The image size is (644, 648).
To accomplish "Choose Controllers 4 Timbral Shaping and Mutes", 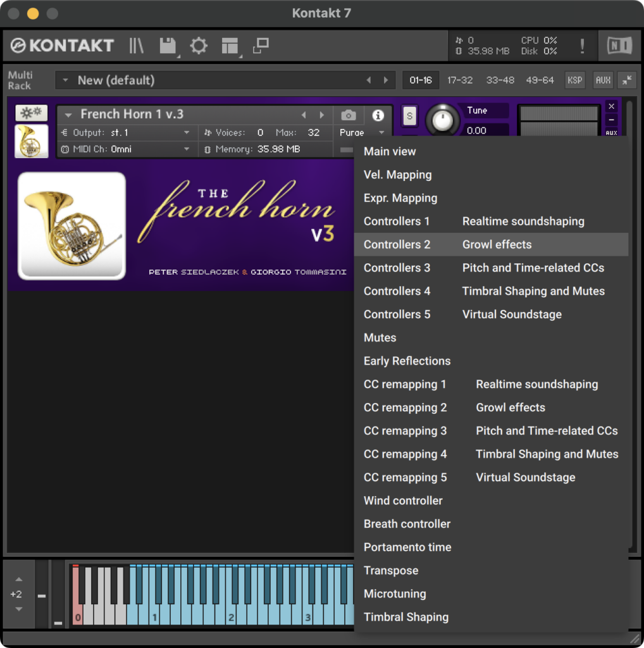I will 491,291.
